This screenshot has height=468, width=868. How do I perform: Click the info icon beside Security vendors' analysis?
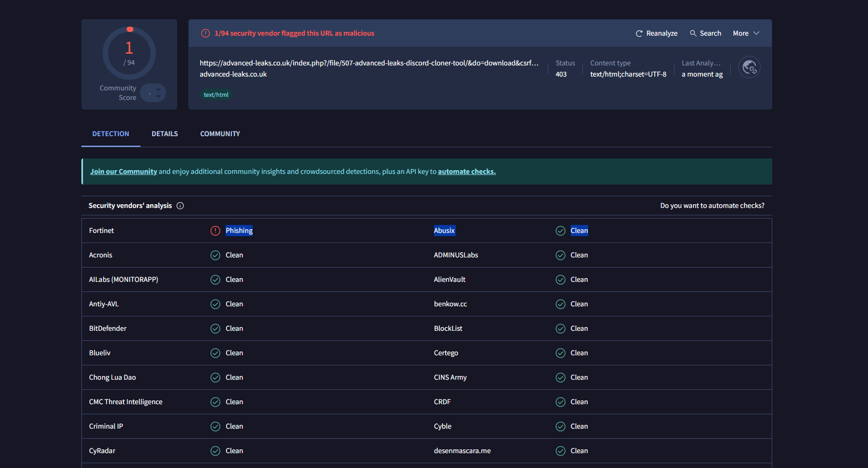coord(180,206)
